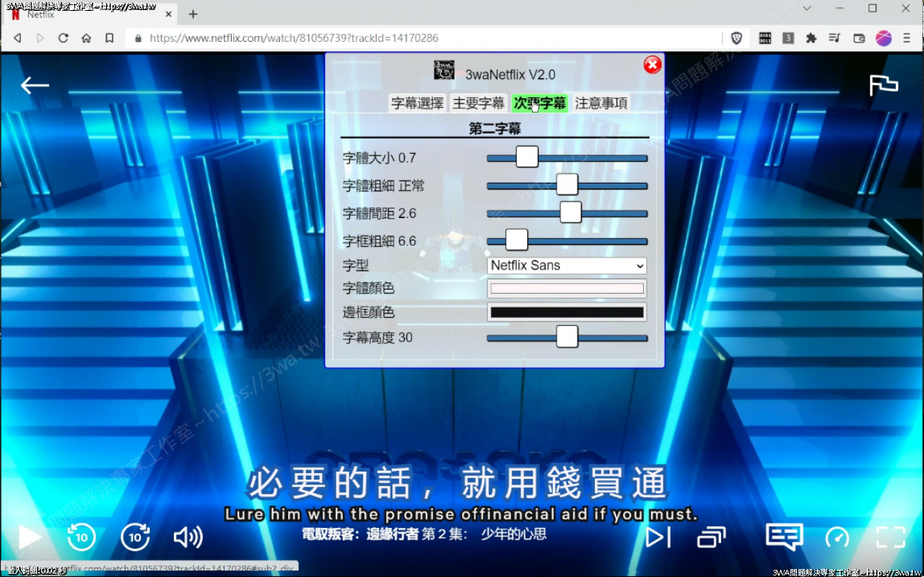The height and width of the screenshot is (577, 924).
Task: Open the playback speed control
Action: point(837,537)
